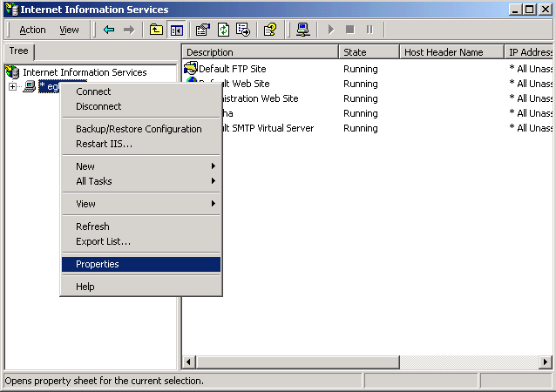Click the horizontal scrollbar thumb
The image size is (556, 392).
[297, 362]
